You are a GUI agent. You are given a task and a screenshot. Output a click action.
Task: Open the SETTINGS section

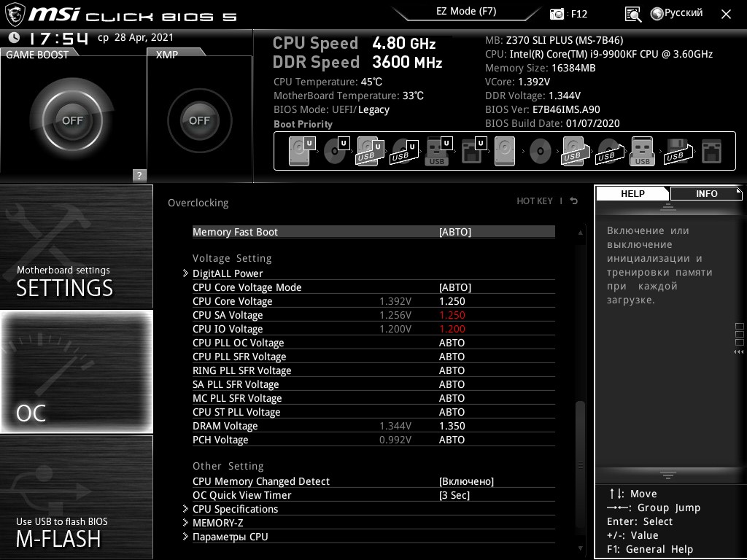coord(77,246)
